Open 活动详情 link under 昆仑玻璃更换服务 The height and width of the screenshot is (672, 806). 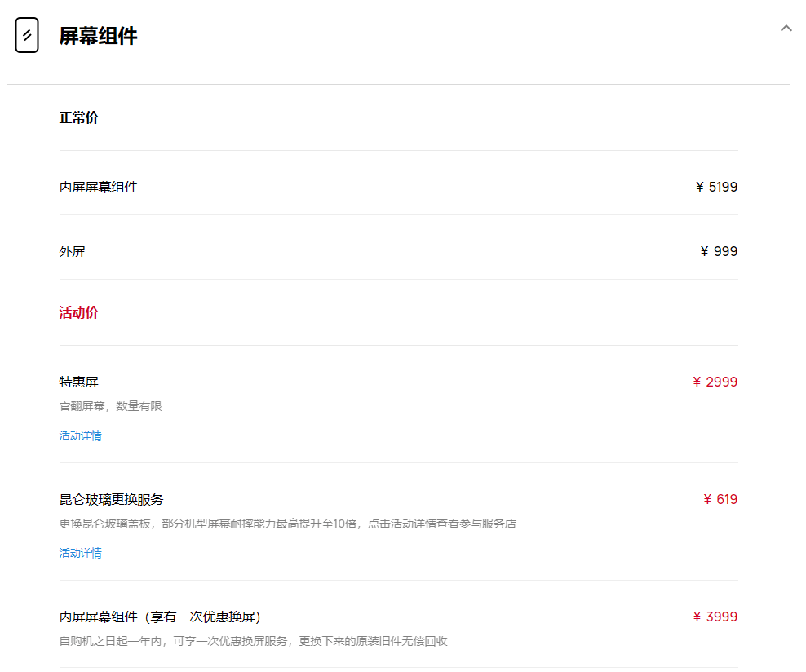(x=80, y=553)
